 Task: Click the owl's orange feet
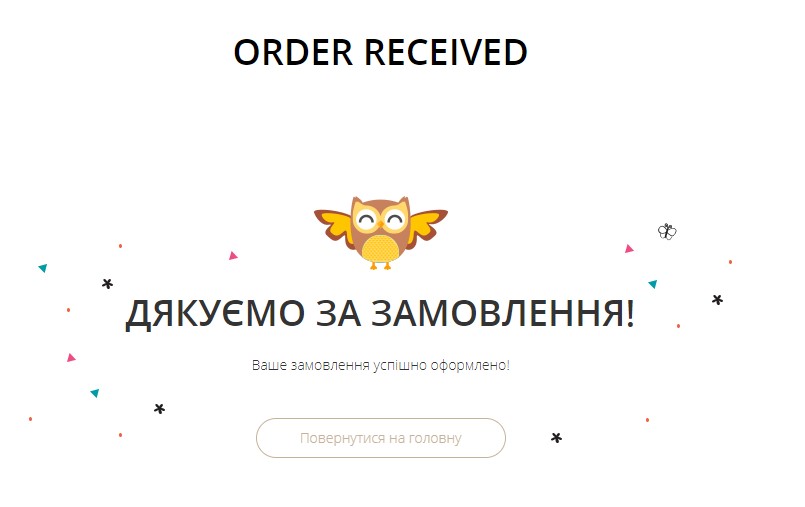[x=380, y=266]
